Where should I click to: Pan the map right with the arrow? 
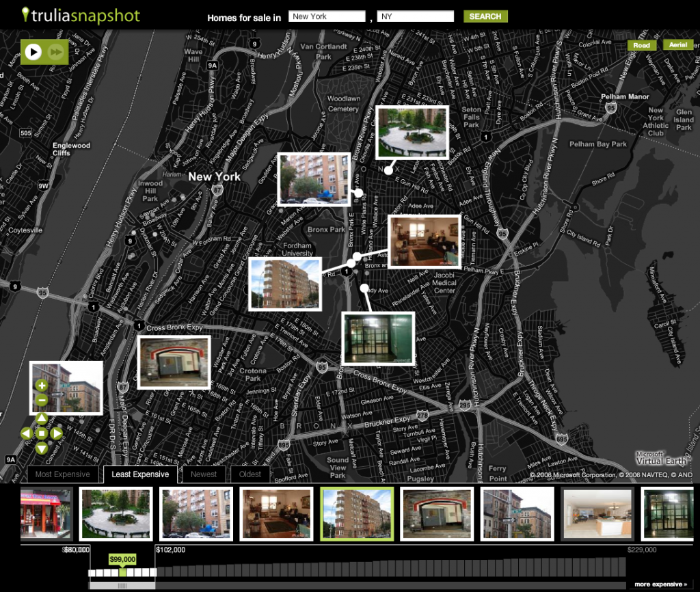(56, 433)
